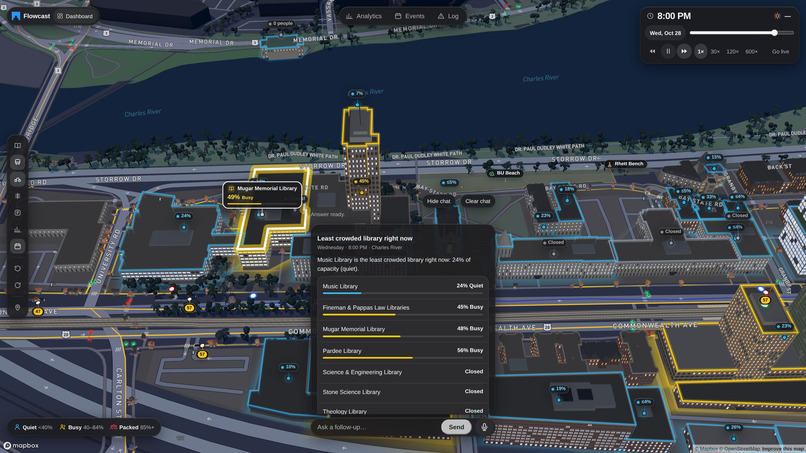Image resolution: width=806 pixels, height=453 pixels.
Task: Select the Stone Science Library row
Action: point(402,392)
